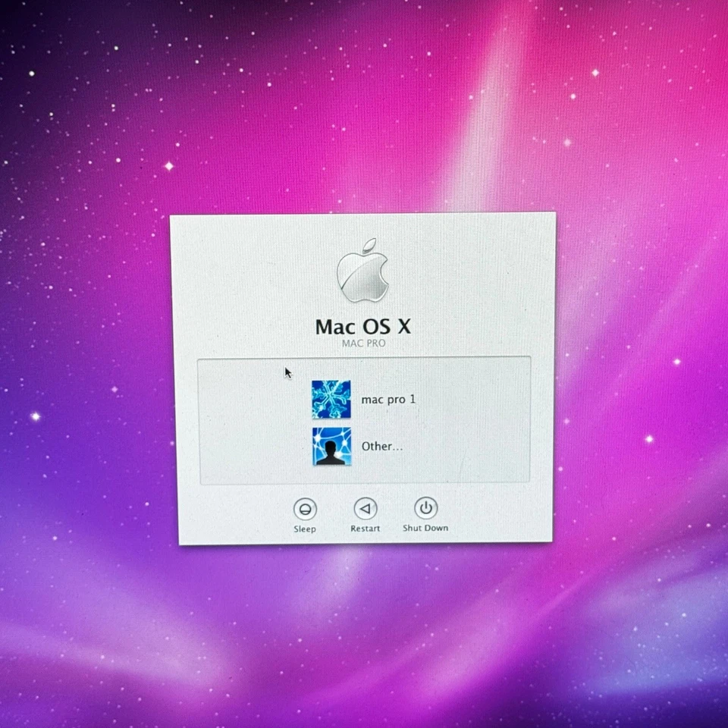The image size is (728, 728).
Task: Select the mac pro 1 account name
Action: coord(389,400)
